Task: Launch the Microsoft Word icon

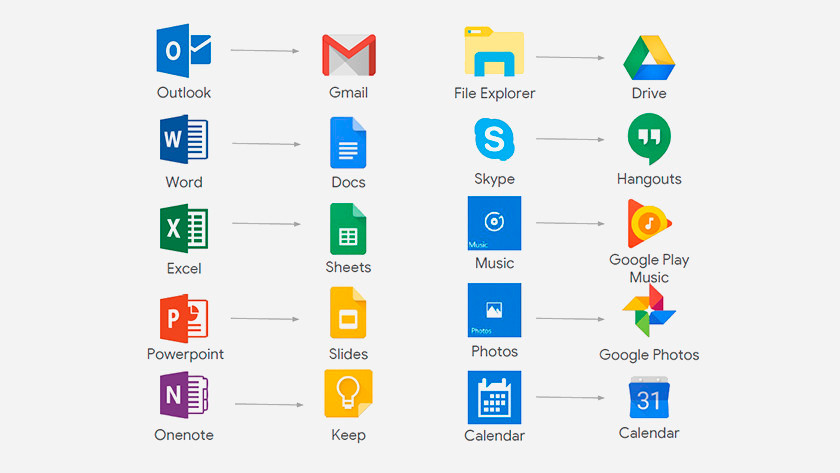Action: click(183, 141)
